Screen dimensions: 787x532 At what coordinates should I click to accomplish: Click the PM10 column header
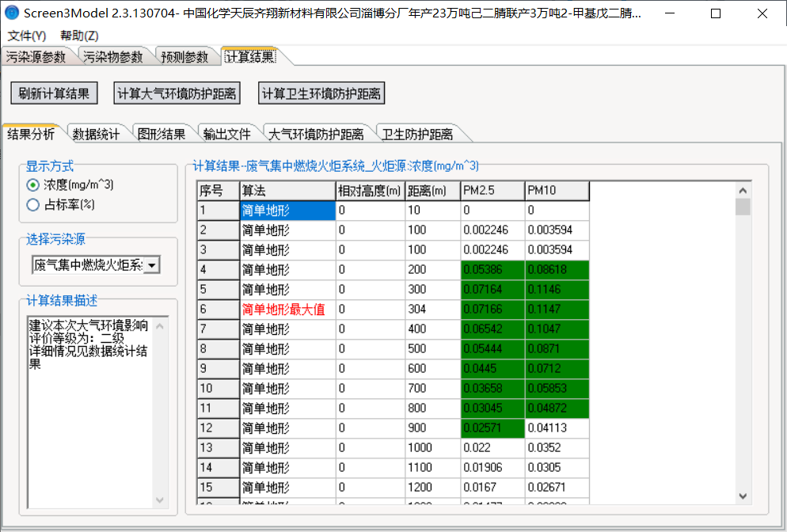pos(557,191)
